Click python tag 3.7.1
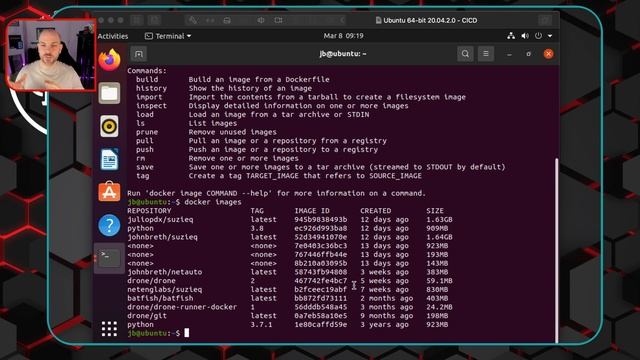640x360 pixels. point(261,324)
